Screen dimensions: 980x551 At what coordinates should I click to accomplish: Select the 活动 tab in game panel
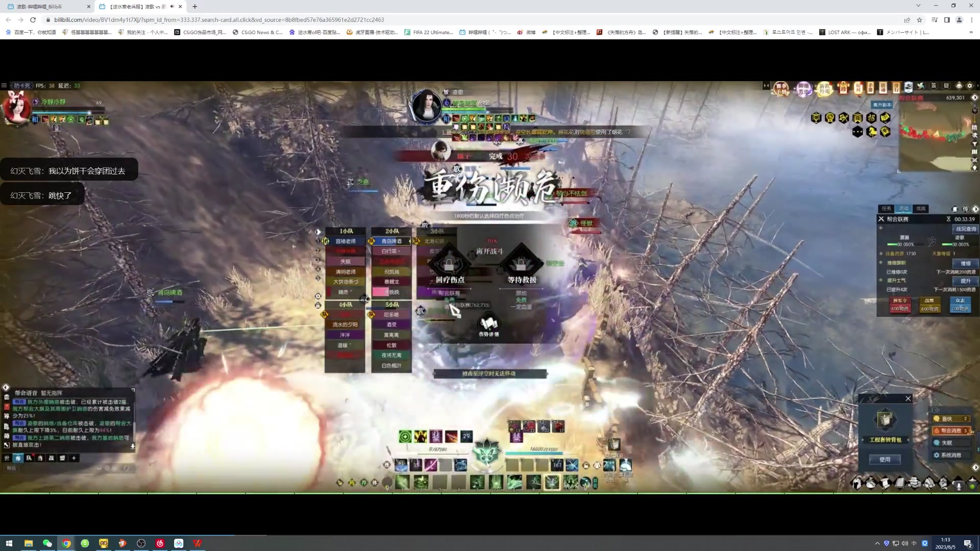pos(903,209)
